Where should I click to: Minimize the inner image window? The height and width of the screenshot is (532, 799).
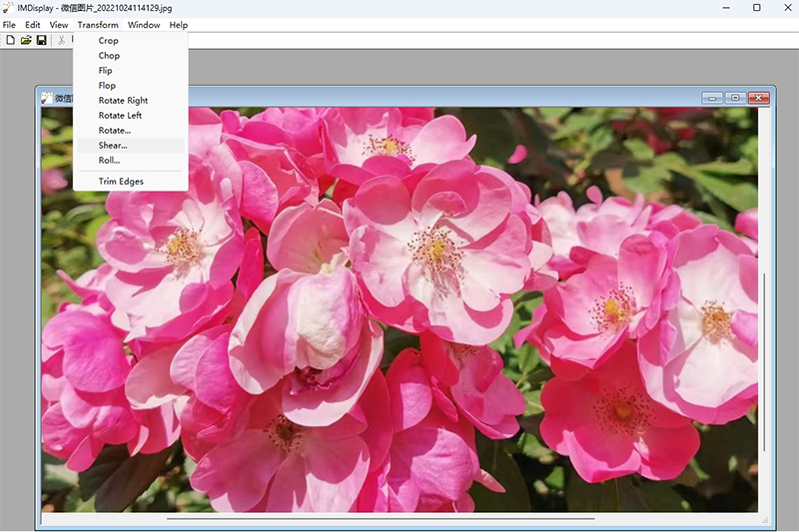click(712, 98)
